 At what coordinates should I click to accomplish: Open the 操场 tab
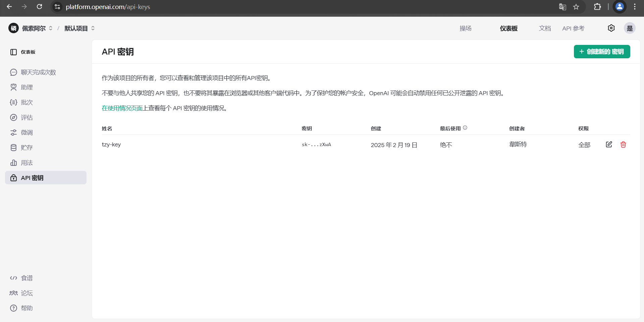click(466, 28)
